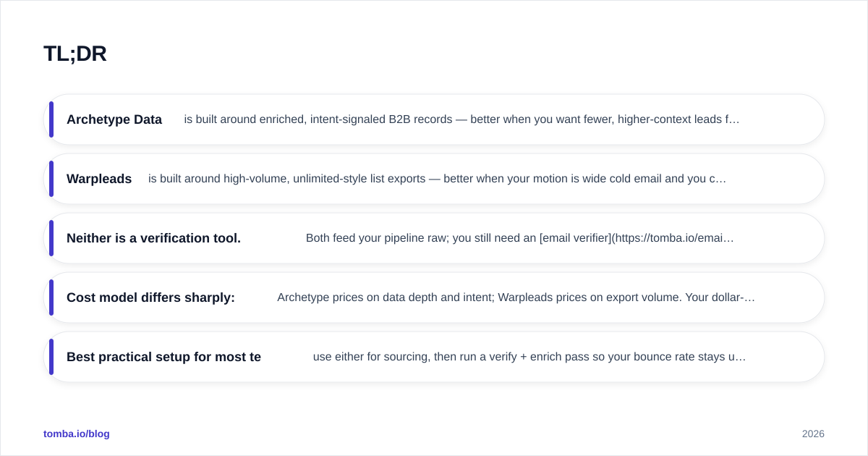Click the blue accent bar beside Warpleads
This screenshot has height=456, width=868.
pyautogui.click(x=51, y=179)
